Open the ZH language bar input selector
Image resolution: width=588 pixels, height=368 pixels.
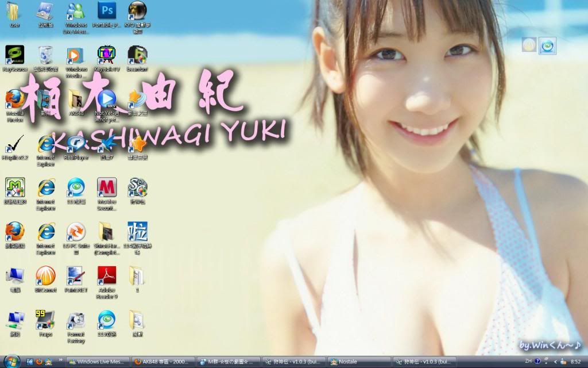tap(528, 361)
